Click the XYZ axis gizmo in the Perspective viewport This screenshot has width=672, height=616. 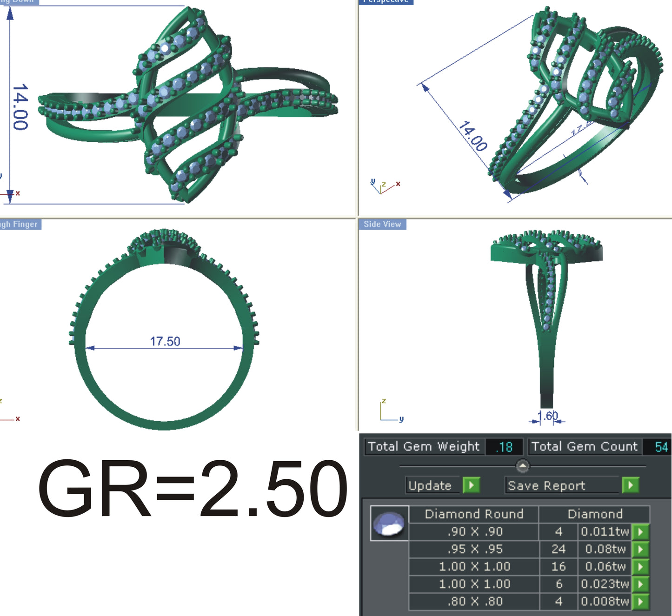tap(384, 185)
